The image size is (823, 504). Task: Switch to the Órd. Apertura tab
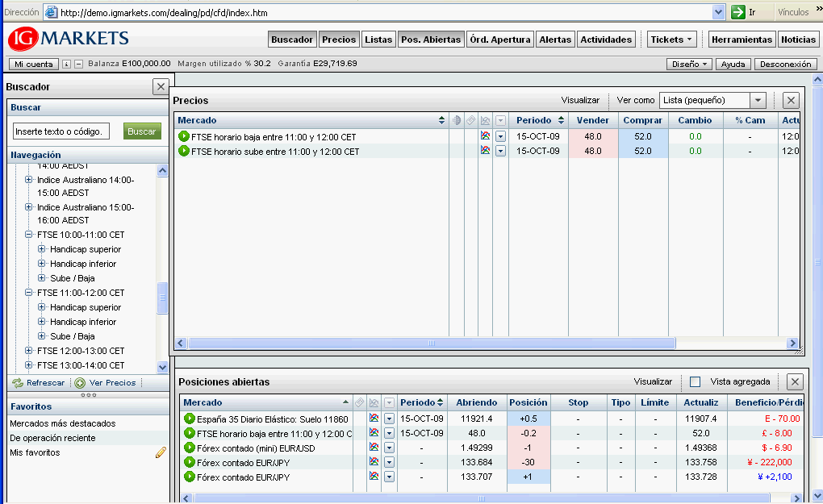(x=500, y=40)
